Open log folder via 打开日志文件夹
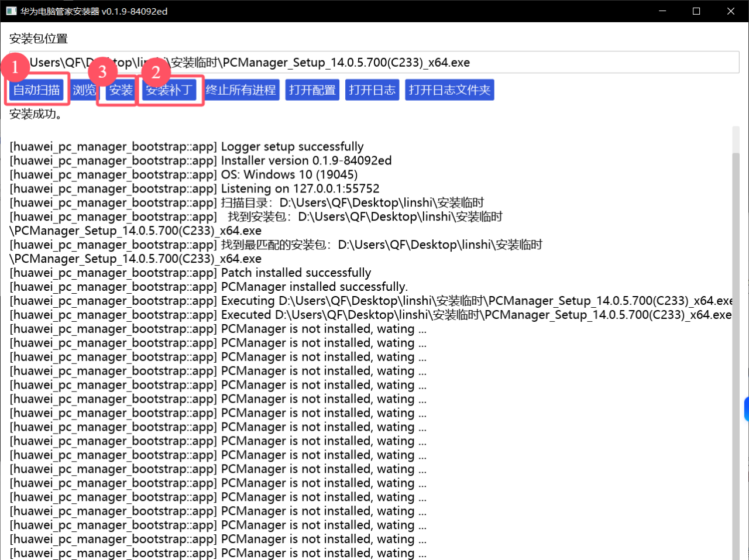Image resolution: width=749 pixels, height=560 pixels. (x=449, y=90)
